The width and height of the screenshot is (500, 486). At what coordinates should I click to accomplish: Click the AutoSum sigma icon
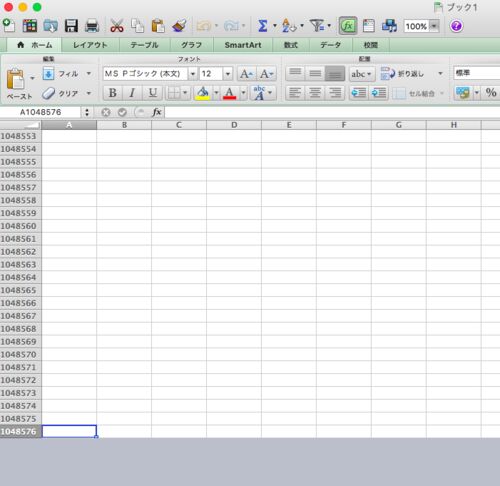263,26
